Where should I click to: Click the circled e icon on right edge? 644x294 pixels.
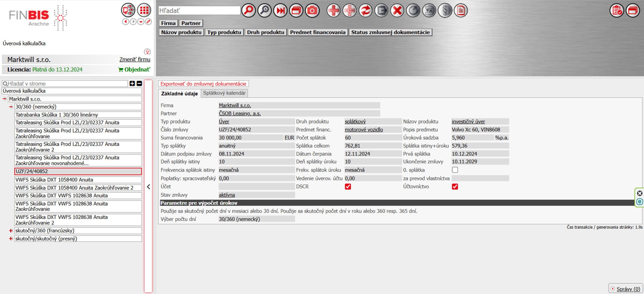click(x=640, y=202)
